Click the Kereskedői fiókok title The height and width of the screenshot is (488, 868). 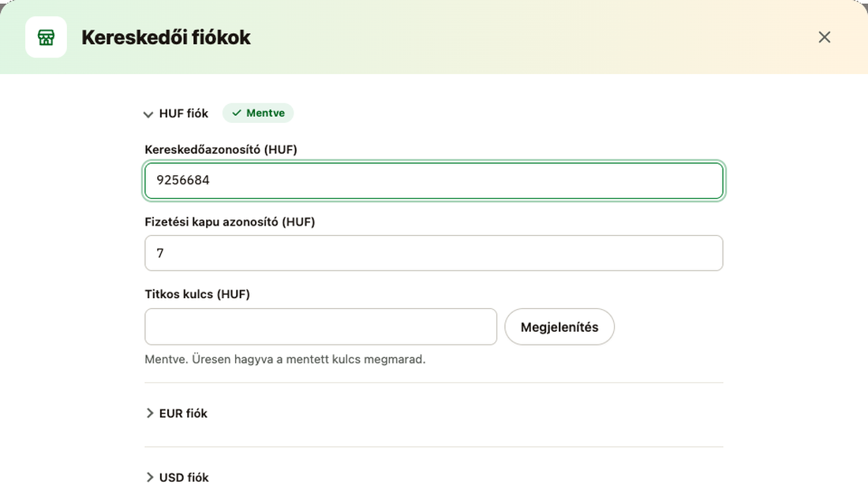tap(166, 37)
